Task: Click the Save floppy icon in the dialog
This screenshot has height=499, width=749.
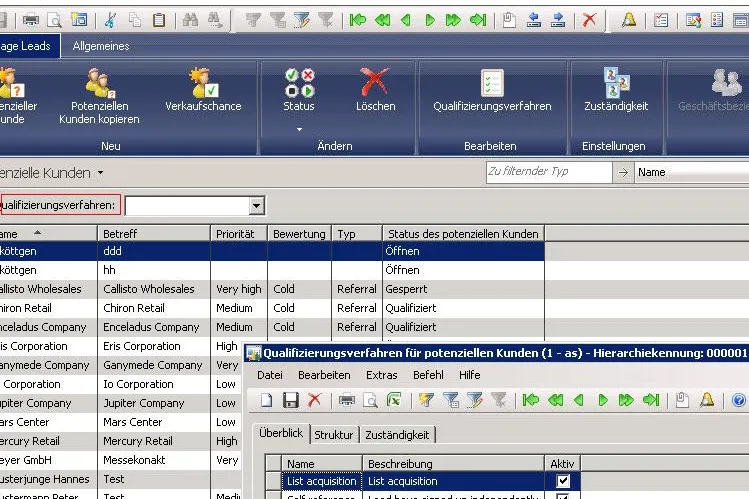Action: [290, 400]
